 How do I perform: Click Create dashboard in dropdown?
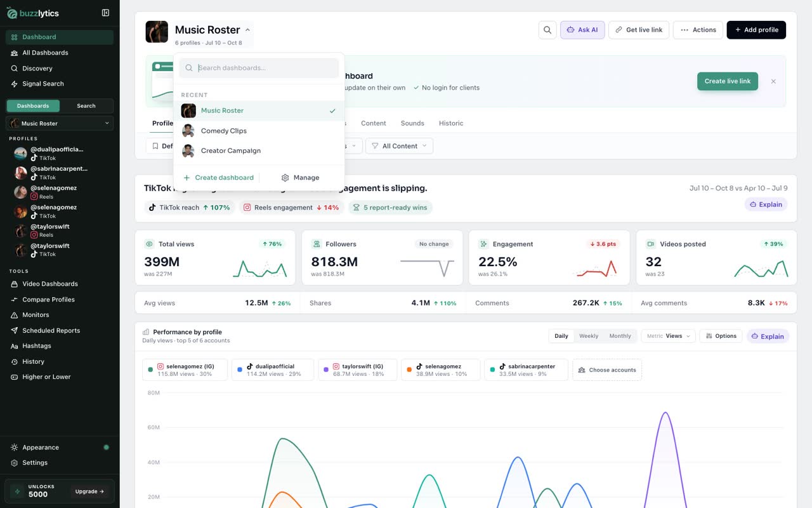tap(218, 178)
